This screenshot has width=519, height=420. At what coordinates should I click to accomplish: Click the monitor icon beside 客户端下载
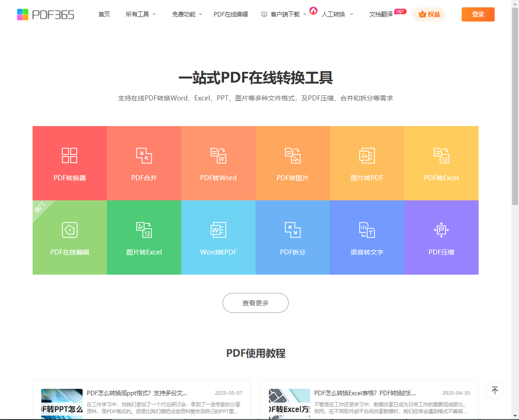pos(264,15)
